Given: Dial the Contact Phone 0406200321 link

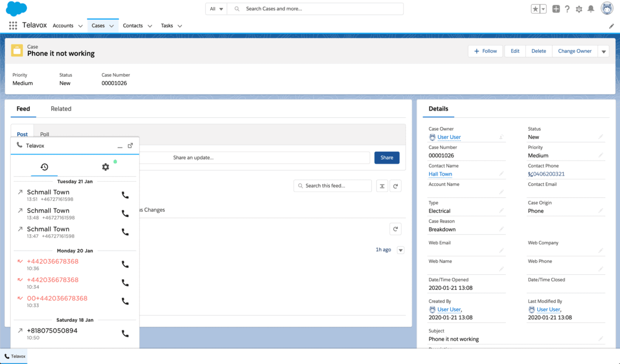Looking at the screenshot, I should point(549,174).
